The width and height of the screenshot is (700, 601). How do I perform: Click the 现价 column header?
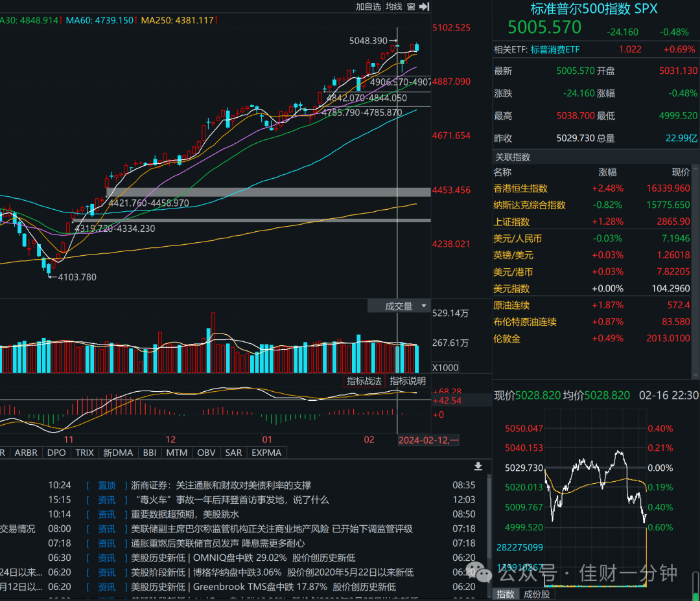point(681,172)
